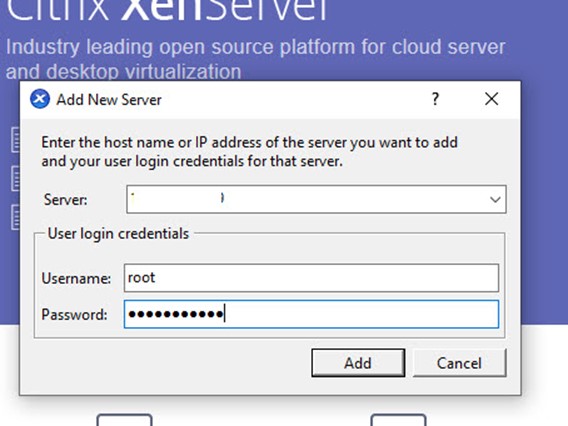Click partially visible box below Add button
The image size is (568, 426).
(x=398, y=420)
